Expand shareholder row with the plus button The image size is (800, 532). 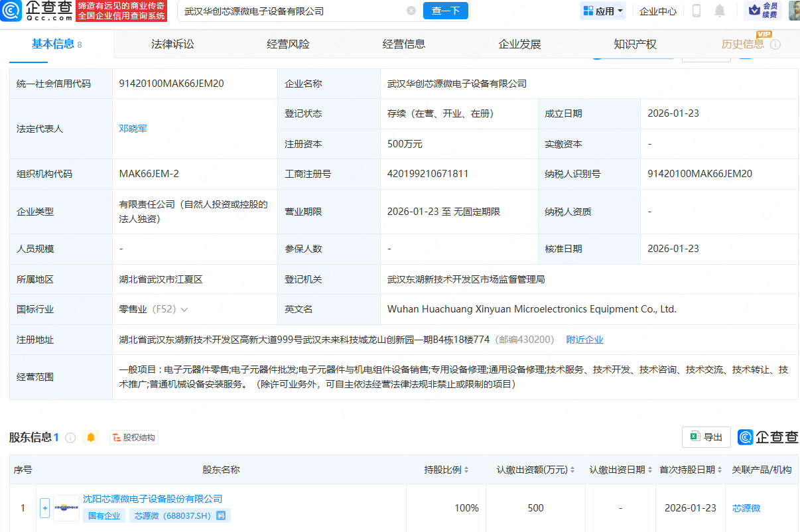coord(45,508)
